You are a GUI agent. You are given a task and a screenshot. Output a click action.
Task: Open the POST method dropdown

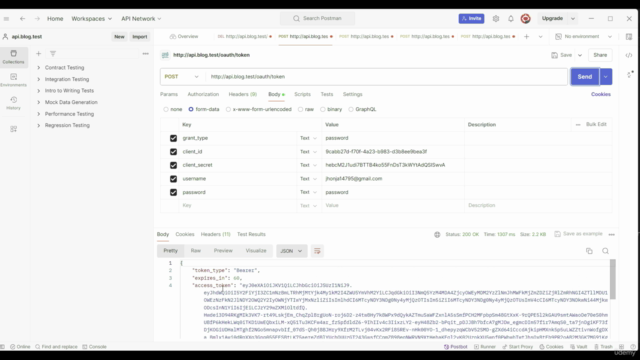click(x=181, y=77)
